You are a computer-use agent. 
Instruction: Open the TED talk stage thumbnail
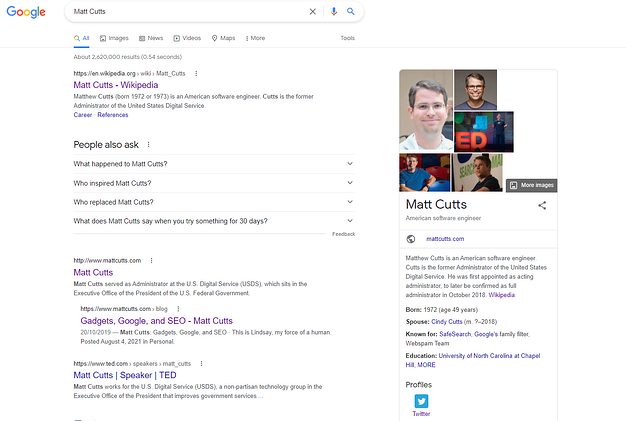pyautogui.click(x=484, y=132)
